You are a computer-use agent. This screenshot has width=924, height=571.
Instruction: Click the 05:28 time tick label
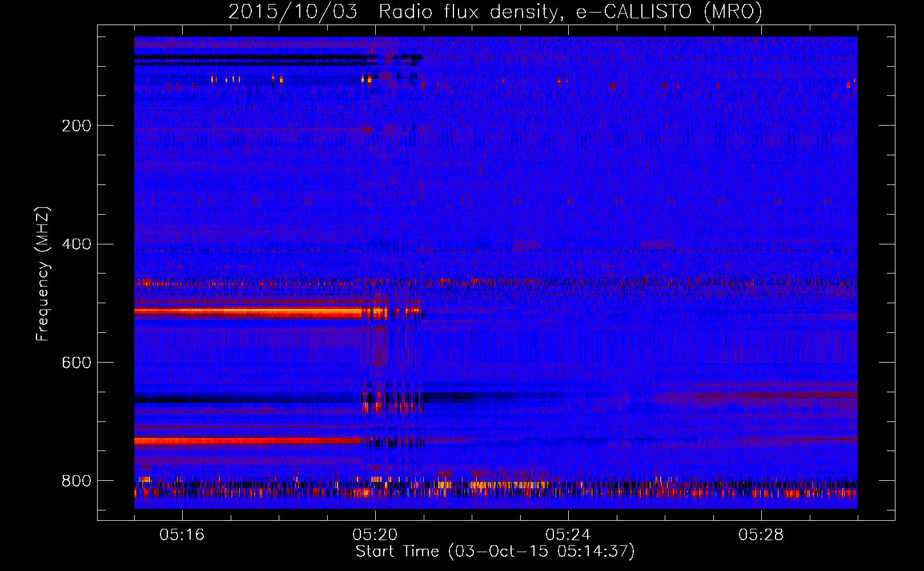pyautogui.click(x=761, y=535)
